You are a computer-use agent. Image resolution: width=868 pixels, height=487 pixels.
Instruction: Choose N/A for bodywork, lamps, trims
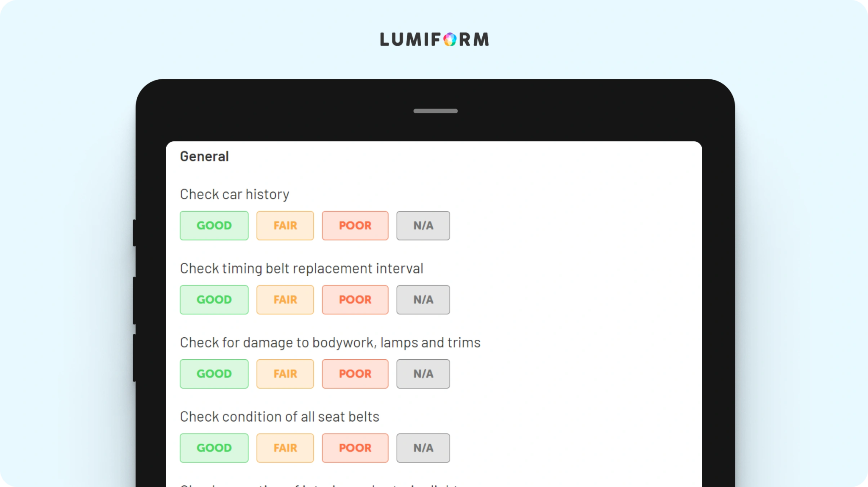[423, 374]
